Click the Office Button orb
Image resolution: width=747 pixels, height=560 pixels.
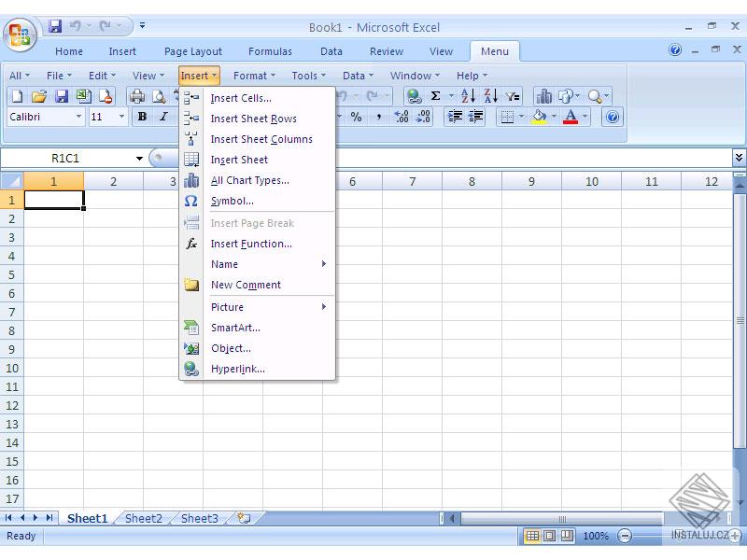click(20, 35)
